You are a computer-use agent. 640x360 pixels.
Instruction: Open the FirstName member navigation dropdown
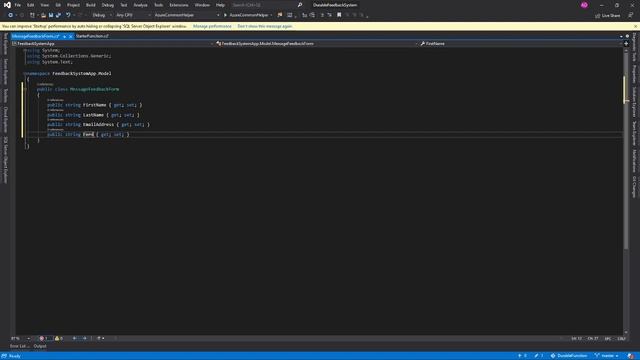click(x=521, y=44)
